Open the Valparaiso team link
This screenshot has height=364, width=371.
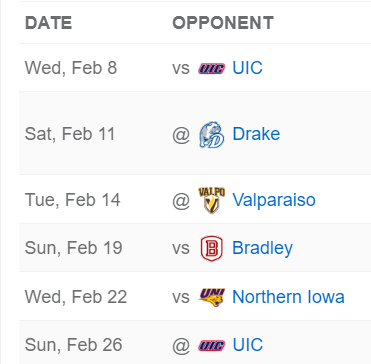click(x=274, y=200)
